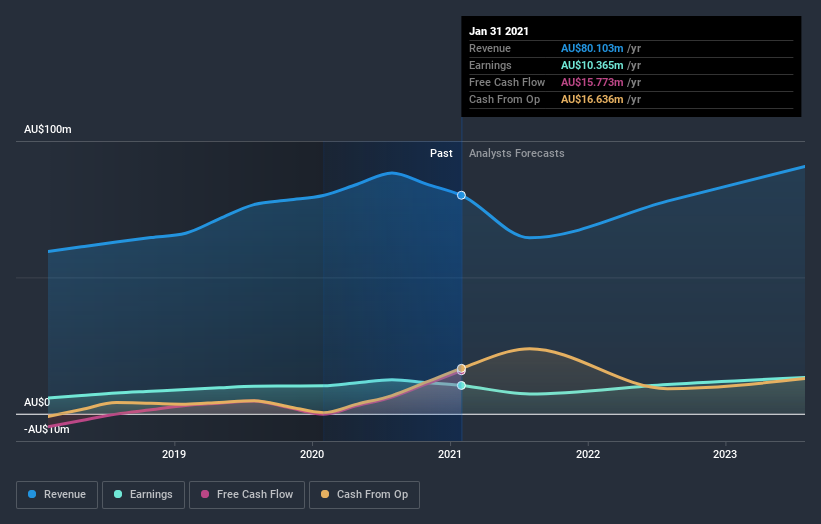Click the Free Cash Flow label in tooltip
The height and width of the screenshot is (524, 821).
(x=507, y=82)
